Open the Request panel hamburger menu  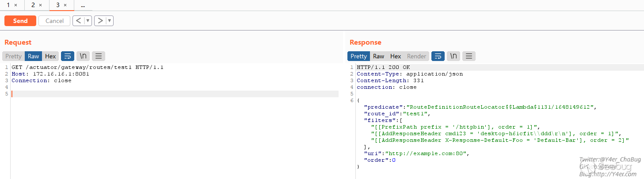tap(98, 56)
